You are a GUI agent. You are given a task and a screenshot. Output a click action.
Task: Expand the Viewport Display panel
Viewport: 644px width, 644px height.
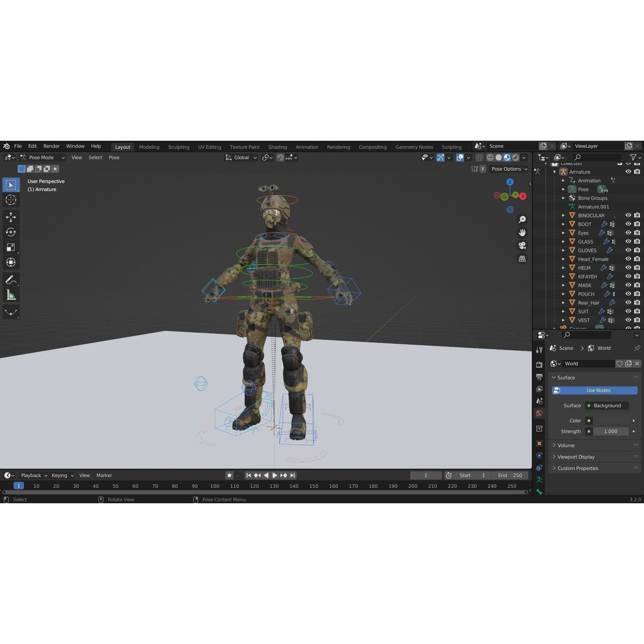(595, 457)
